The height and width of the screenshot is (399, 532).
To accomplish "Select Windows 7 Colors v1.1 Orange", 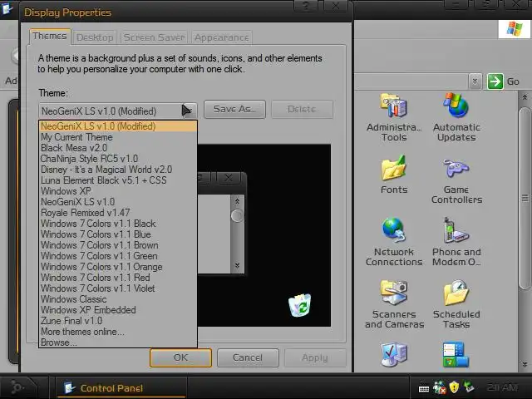I will tap(118, 267).
